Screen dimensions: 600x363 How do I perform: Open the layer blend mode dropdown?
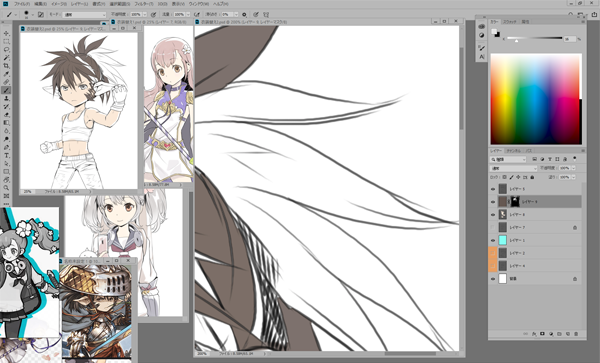click(x=514, y=168)
